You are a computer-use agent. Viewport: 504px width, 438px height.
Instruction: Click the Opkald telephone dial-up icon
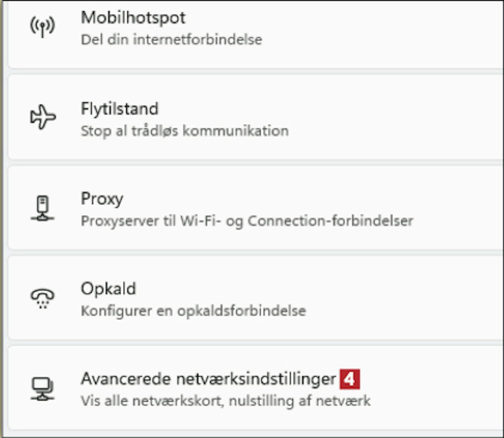(42, 298)
